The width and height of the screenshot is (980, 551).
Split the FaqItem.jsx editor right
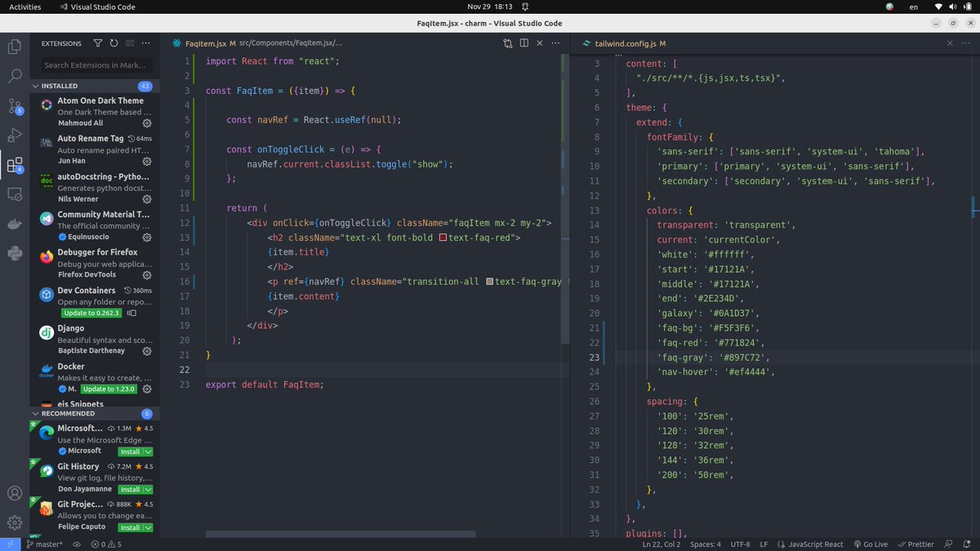524,43
